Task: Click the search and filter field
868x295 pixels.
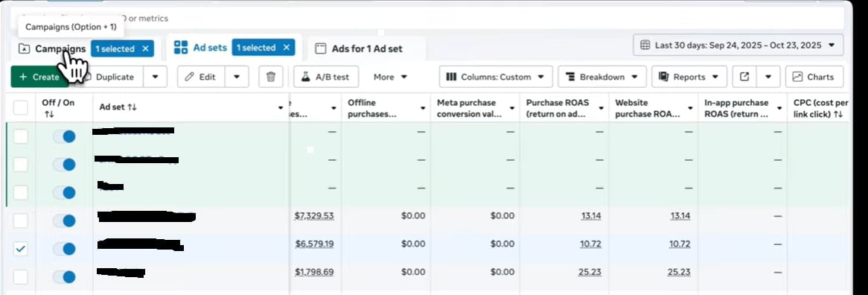Action: point(427,19)
